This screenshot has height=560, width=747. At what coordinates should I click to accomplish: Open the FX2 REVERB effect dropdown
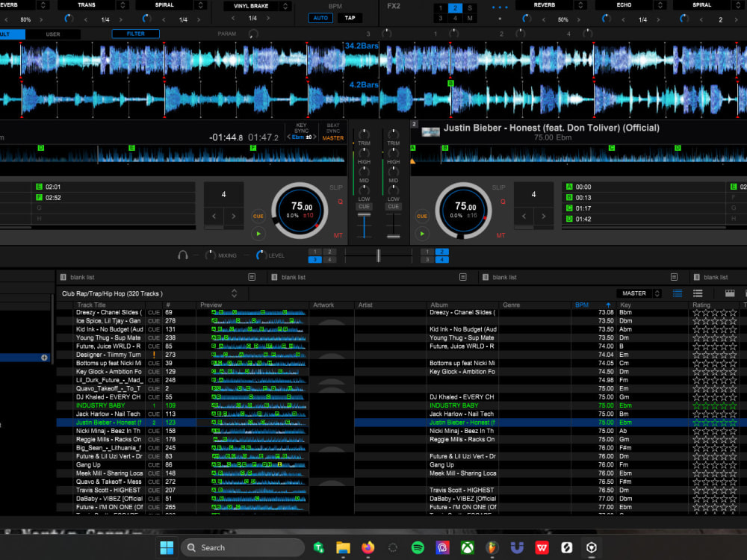point(580,4)
